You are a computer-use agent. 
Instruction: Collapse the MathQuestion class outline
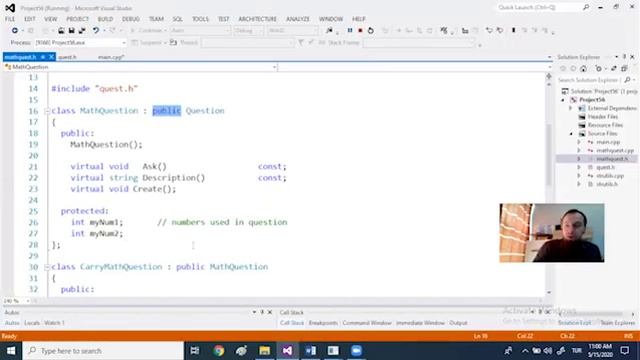(x=47, y=111)
